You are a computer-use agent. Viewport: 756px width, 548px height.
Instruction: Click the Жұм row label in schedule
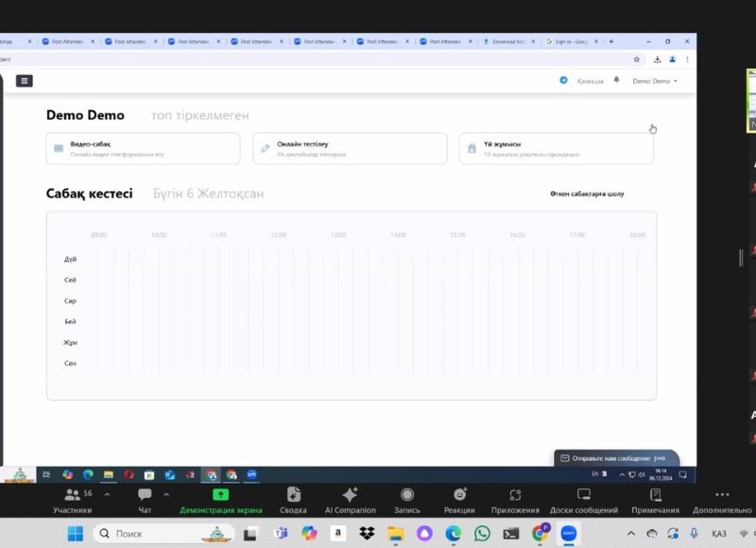[x=70, y=343]
